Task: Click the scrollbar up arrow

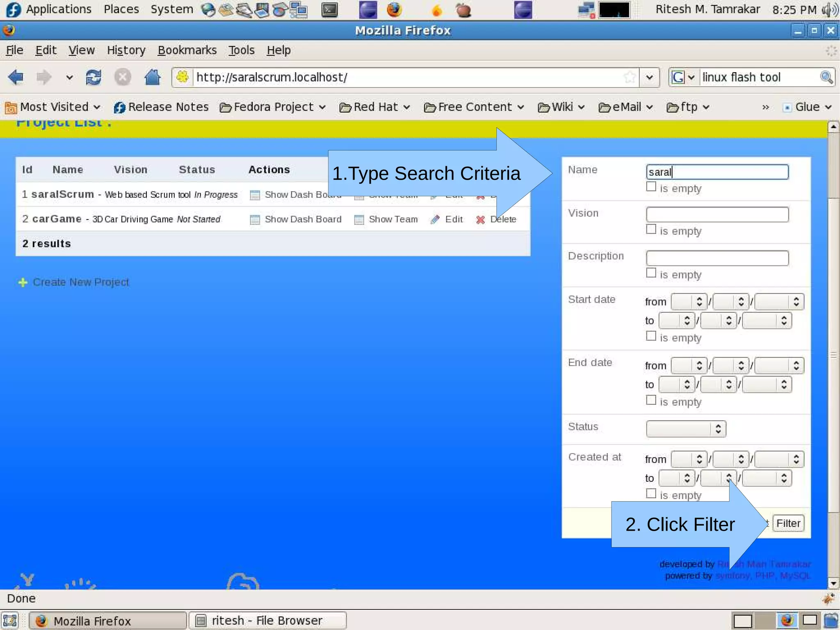Action: (833, 127)
